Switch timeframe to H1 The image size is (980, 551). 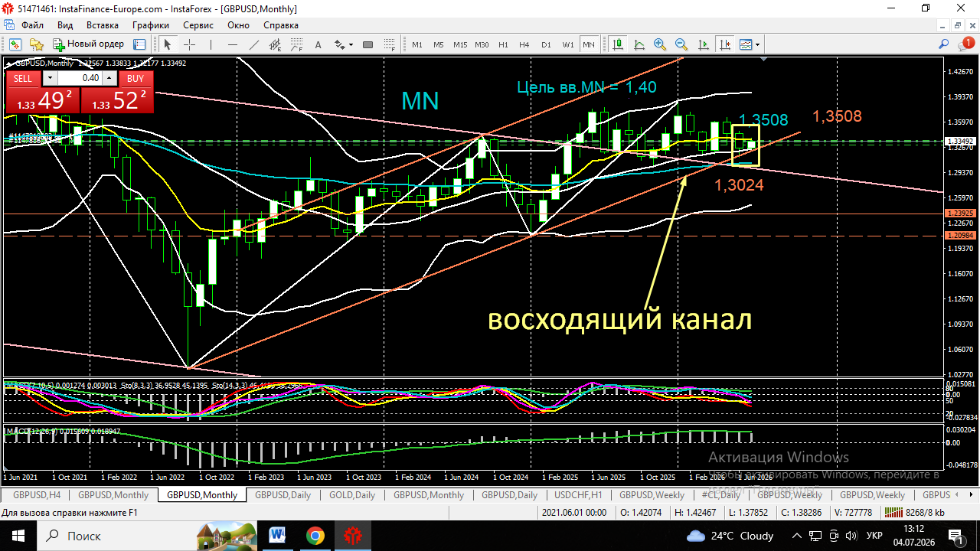pos(503,44)
